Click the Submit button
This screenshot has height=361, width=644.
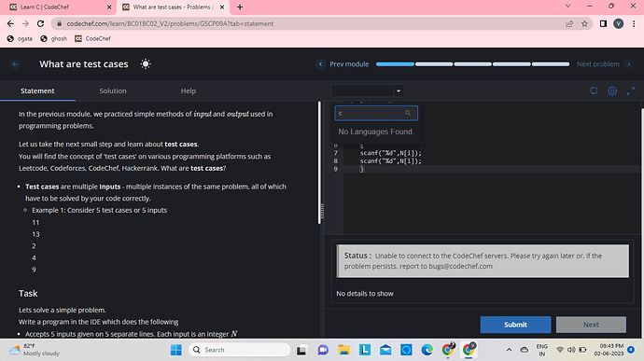click(515, 325)
